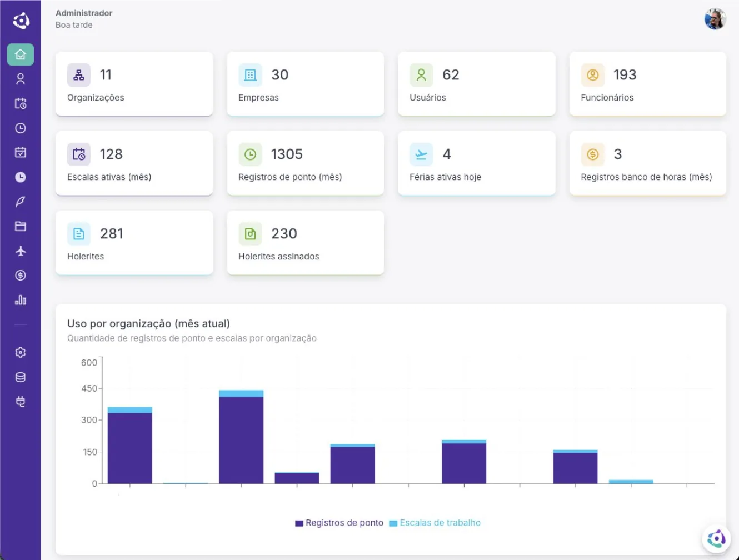The width and height of the screenshot is (739, 560).
Task: Open the Organizações card label
Action: [96, 98]
